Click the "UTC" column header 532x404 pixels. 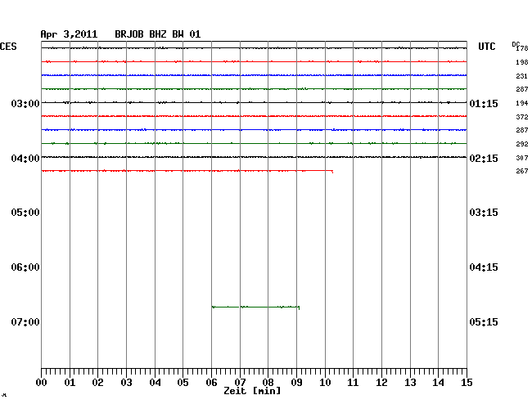(x=487, y=47)
